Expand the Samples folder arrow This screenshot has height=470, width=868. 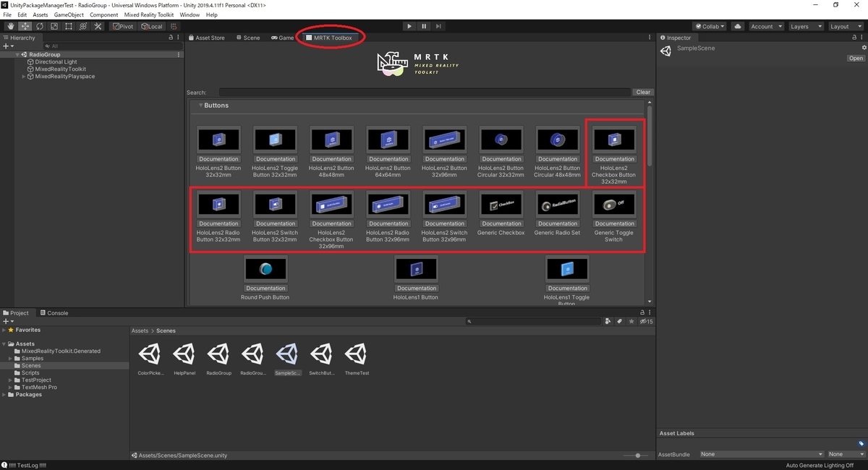coord(11,358)
